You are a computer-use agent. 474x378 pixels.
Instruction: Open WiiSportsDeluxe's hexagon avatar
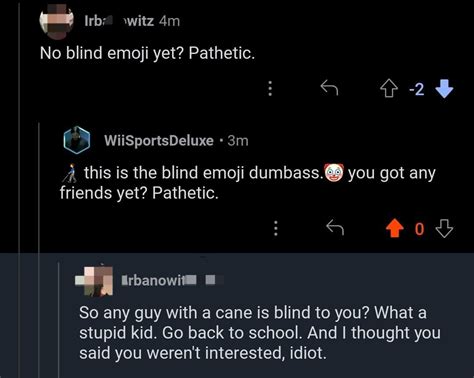pyautogui.click(x=77, y=140)
